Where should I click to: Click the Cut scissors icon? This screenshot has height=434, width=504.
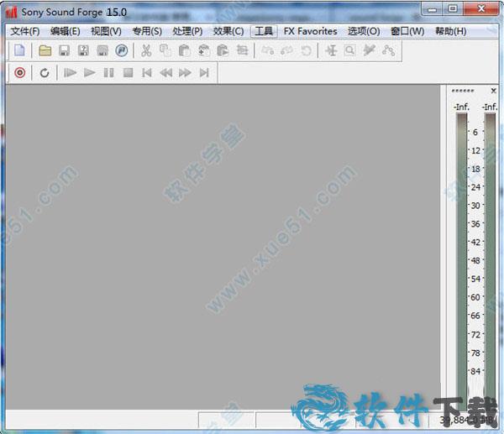(x=146, y=50)
